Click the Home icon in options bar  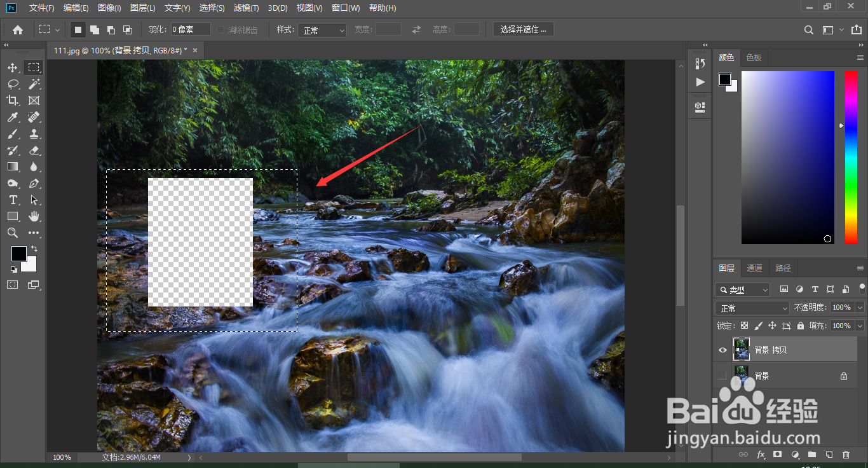pyautogui.click(x=18, y=30)
